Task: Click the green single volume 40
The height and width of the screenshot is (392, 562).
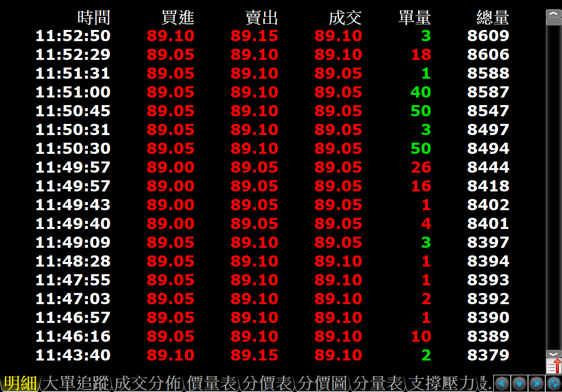Action: point(421,92)
